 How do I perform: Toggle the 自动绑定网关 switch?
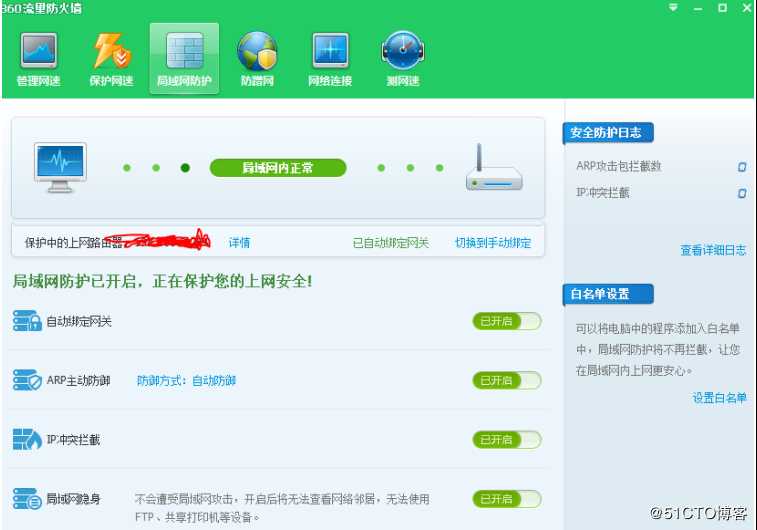(x=507, y=321)
